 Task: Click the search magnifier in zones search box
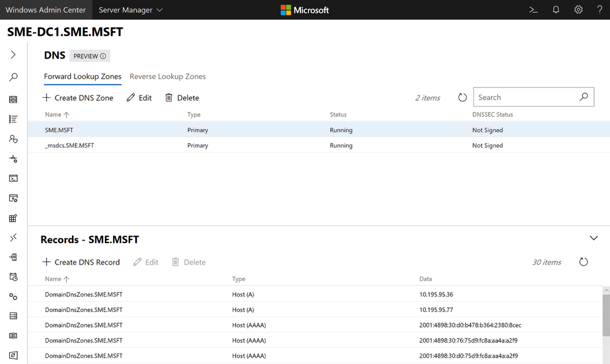click(x=584, y=97)
